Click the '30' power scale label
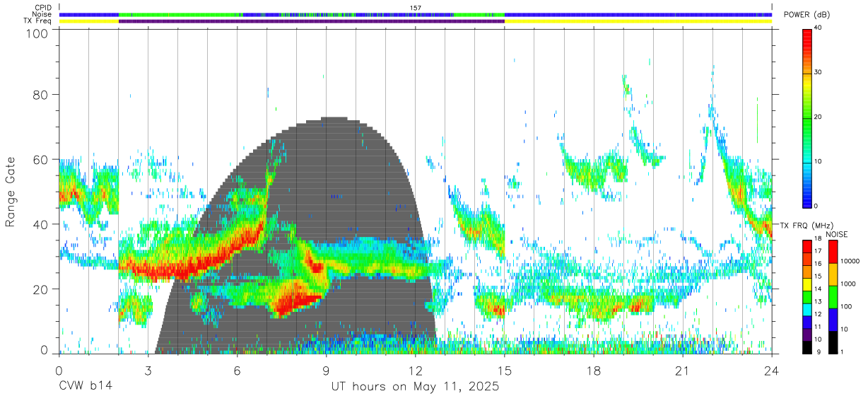The image size is (868, 401). (818, 73)
